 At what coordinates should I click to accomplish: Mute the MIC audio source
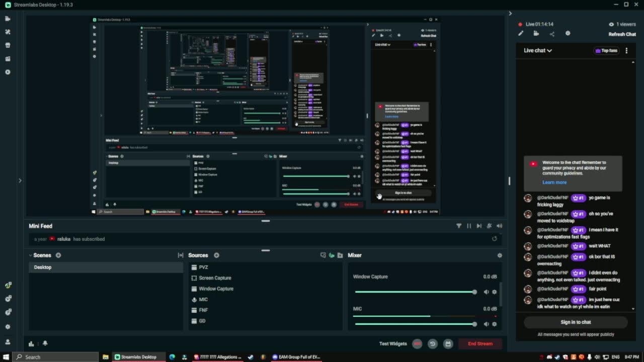[486, 324]
